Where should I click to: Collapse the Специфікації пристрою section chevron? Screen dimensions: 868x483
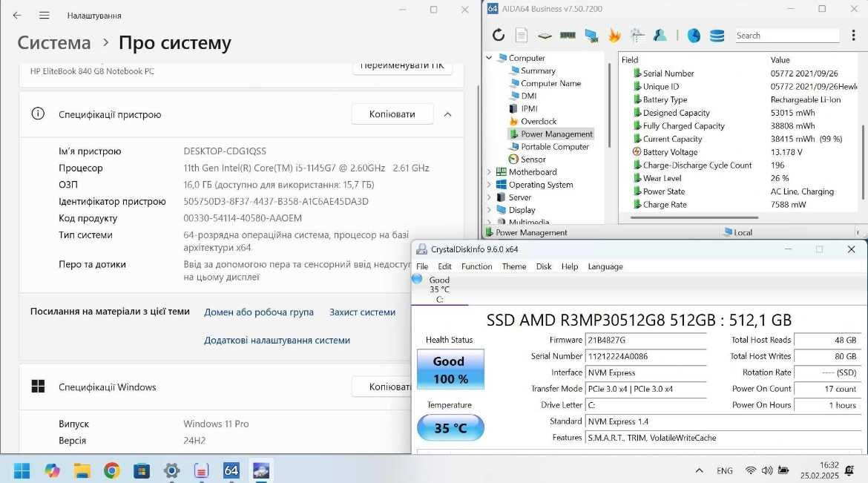pyautogui.click(x=447, y=114)
